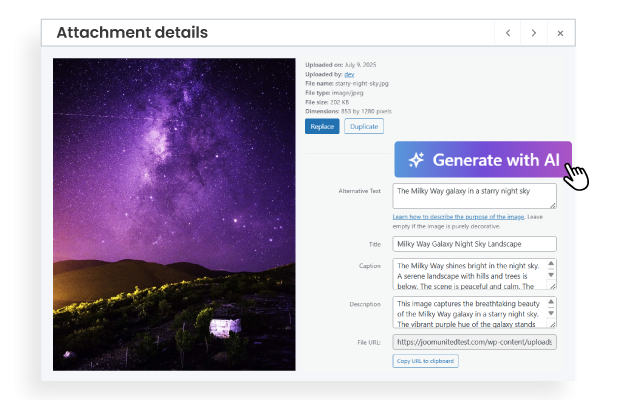Click the Description text area scrollbar
The width and height of the screenshot is (631, 400).
(552, 311)
